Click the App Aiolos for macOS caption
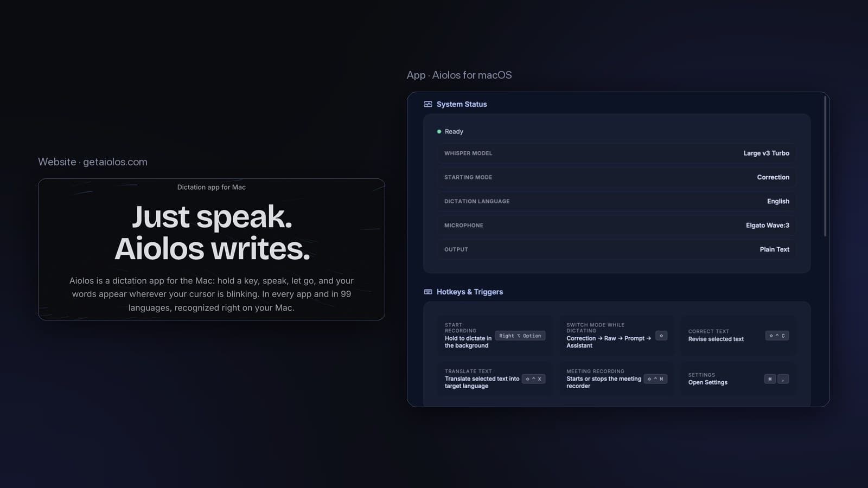The height and width of the screenshot is (488, 868). [x=459, y=75]
